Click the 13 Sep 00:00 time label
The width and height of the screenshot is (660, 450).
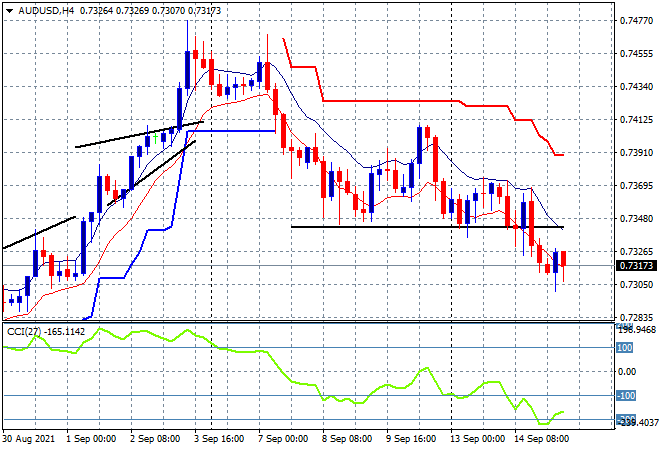pos(477,439)
